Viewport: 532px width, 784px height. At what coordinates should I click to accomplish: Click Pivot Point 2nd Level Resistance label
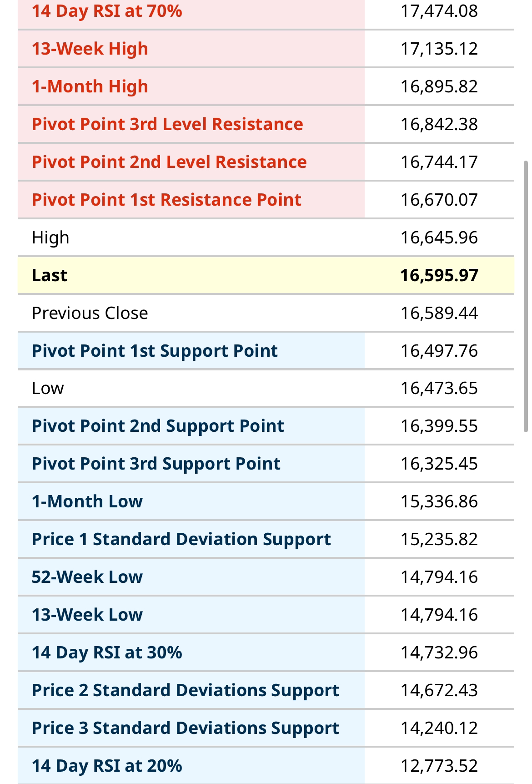[169, 162]
